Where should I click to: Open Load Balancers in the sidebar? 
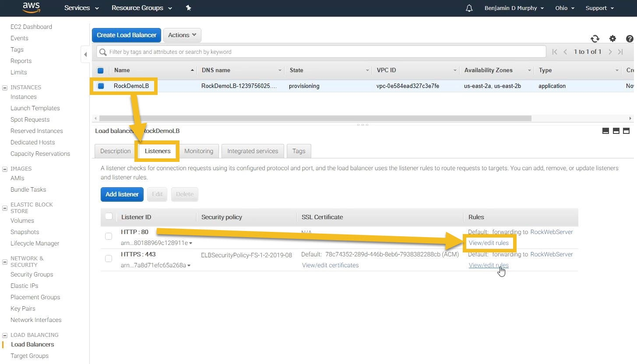tap(32, 344)
